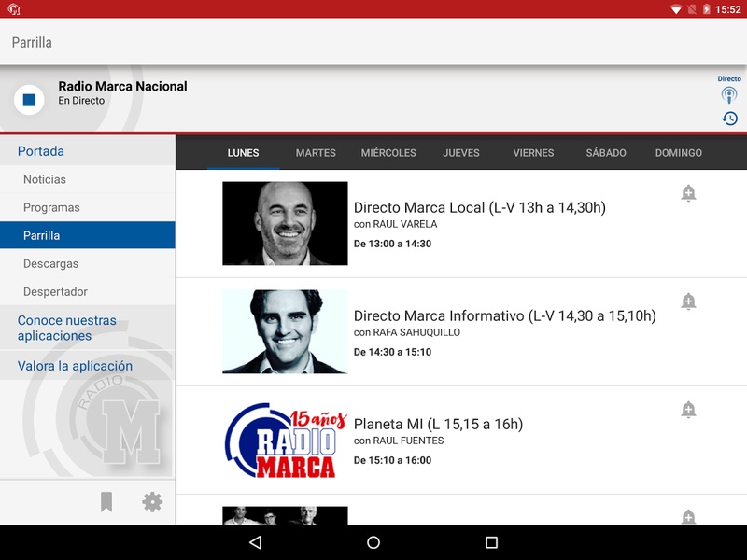Select Planeta MI program title

(438, 424)
